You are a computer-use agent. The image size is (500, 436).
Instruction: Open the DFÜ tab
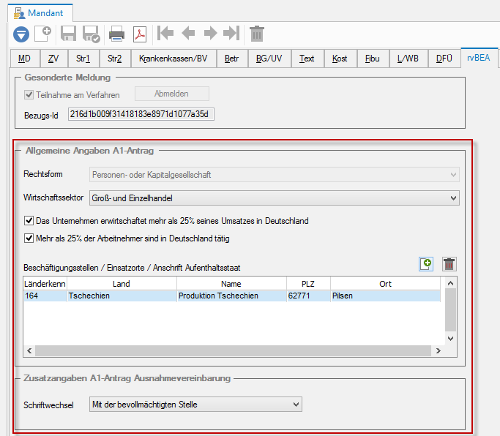point(444,59)
